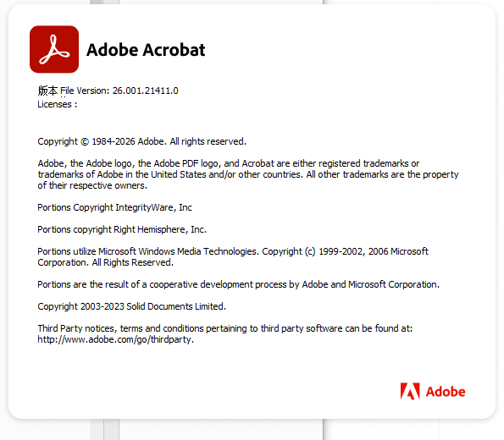The height and width of the screenshot is (440, 504).
Task: Click the red Adobe A logo
Action: pos(410,391)
